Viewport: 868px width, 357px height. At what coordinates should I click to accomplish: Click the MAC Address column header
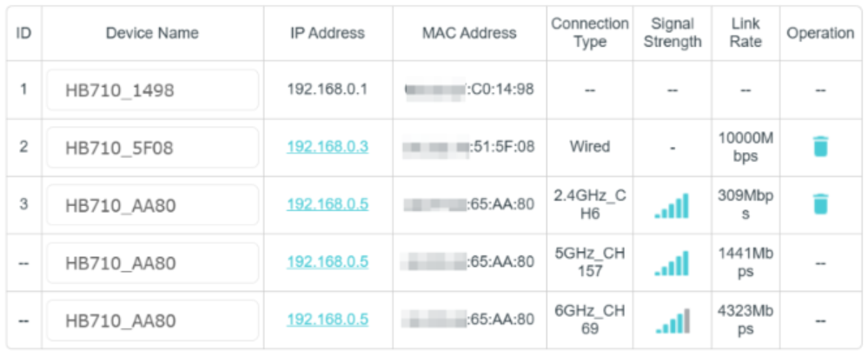click(469, 33)
